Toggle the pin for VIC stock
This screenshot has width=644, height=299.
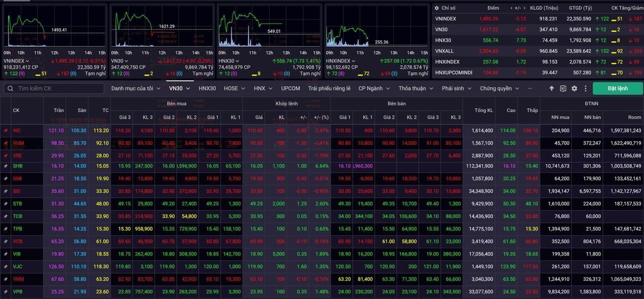tap(6, 130)
